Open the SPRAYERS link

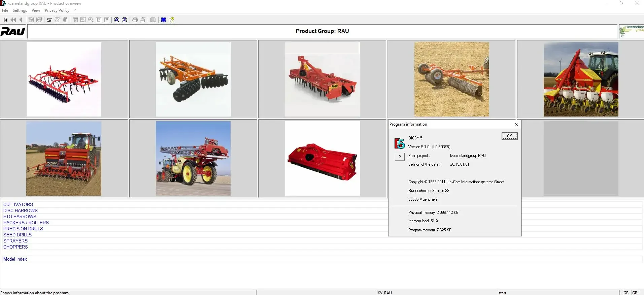(15, 241)
